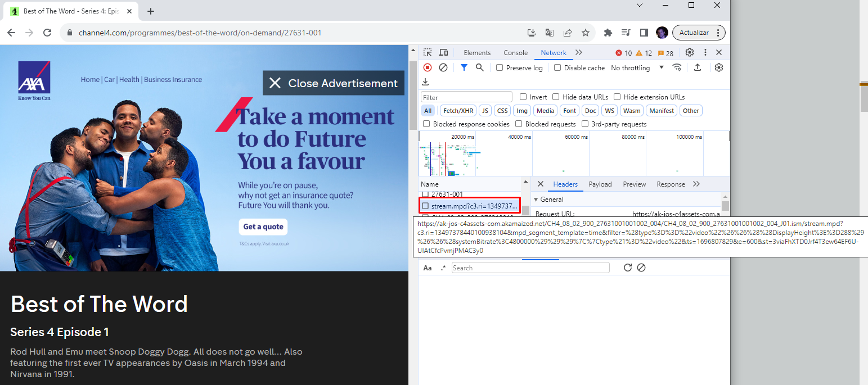Click Get a quote button
The height and width of the screenshot is (385, 868).
tap(263, 227)
